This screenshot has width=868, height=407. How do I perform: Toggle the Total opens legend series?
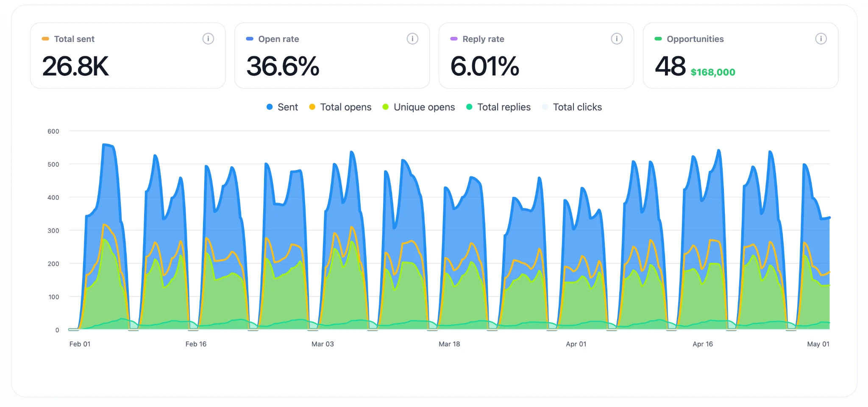[x=340, y=107]
